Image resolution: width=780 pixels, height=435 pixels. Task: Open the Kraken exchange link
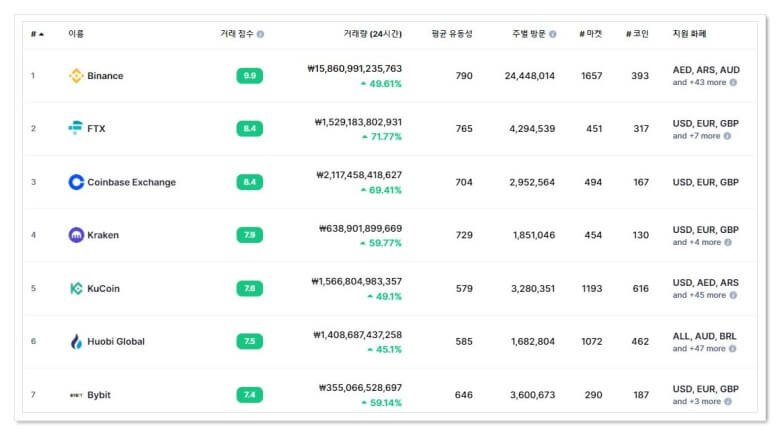[x=103, y=235]
